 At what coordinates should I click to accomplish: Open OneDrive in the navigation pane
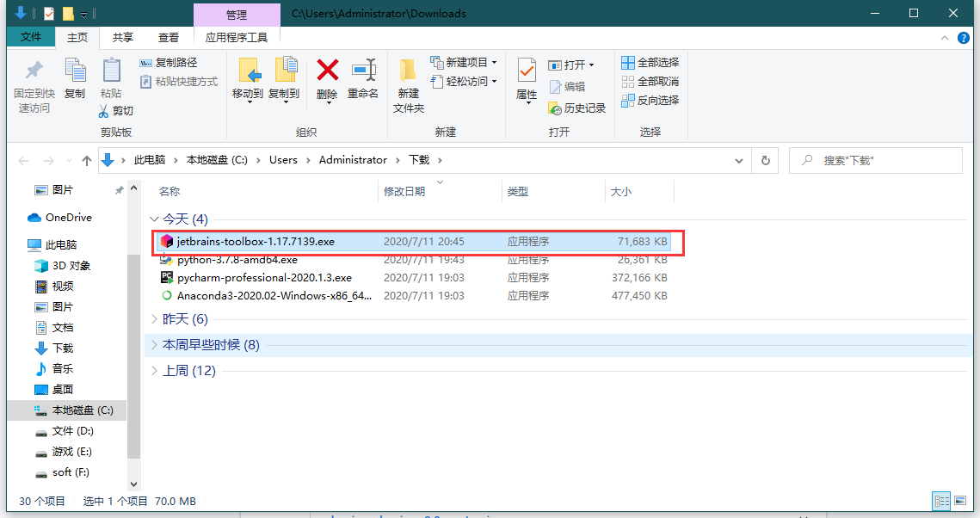[60, 218]
